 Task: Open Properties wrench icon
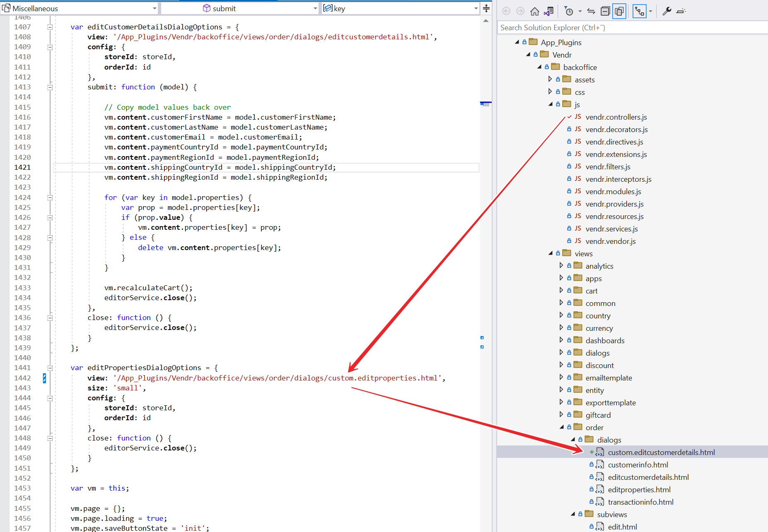point(667,11)
